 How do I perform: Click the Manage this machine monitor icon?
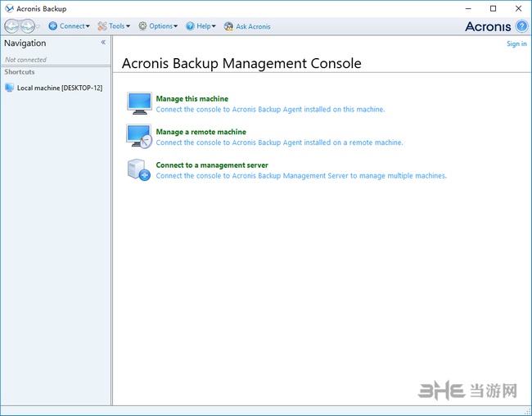coord(139,103)
